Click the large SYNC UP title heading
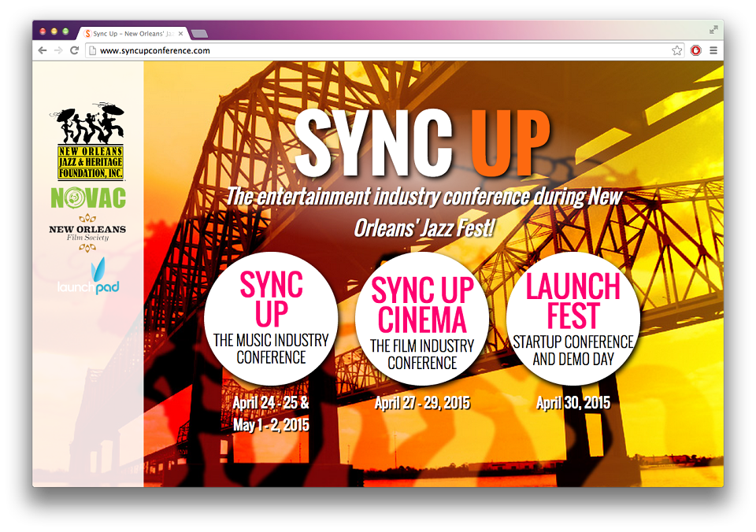 [x=422, y=142]
